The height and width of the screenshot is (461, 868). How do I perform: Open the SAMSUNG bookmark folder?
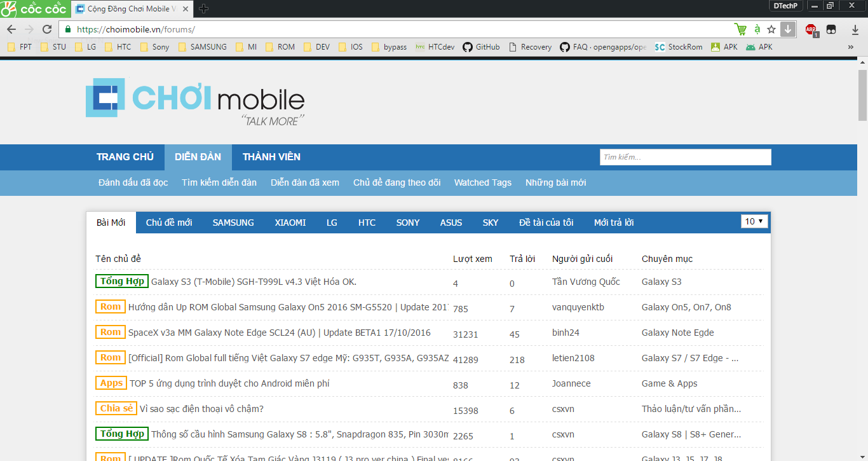click(x=202, y=47)
